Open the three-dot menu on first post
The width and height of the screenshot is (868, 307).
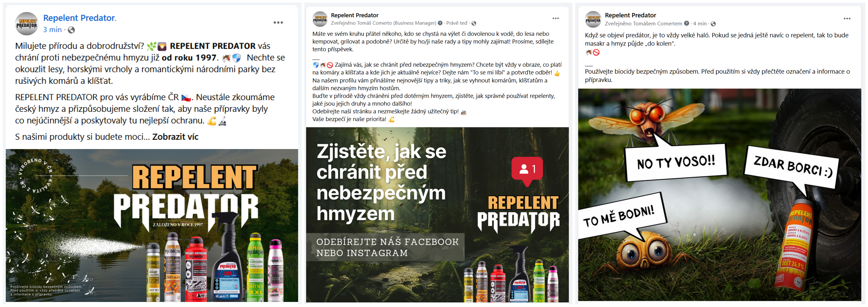pyautogui.click(x=278, y=23)
